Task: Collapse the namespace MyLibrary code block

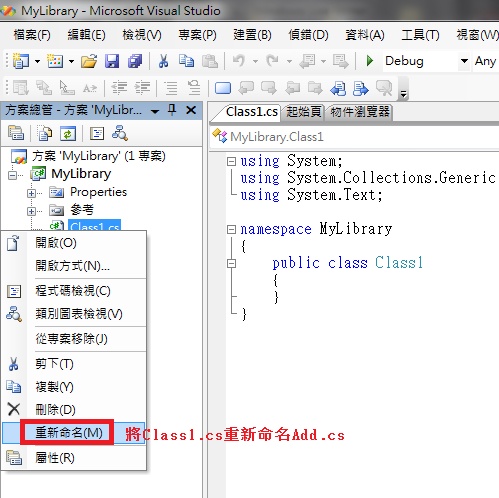Action: pos(231,229)
